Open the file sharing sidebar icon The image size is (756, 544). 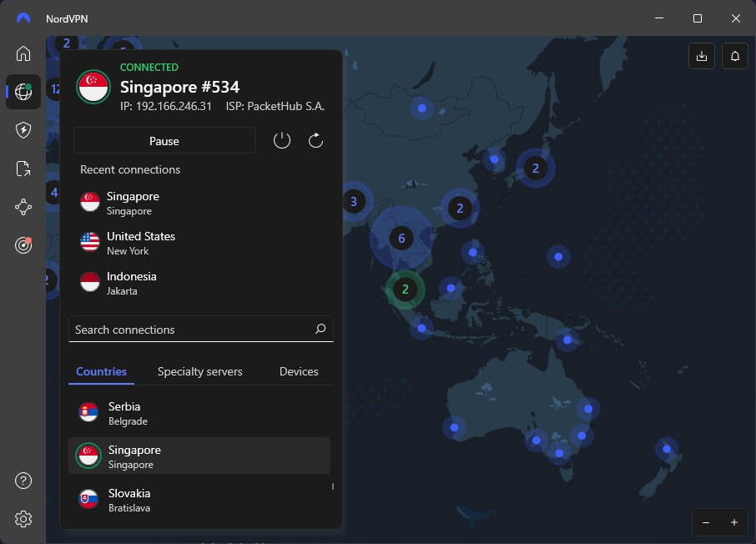coord(23,169)
